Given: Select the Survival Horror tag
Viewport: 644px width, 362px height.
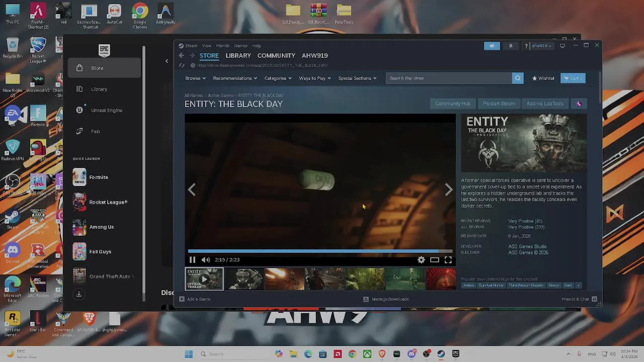Looking at the screenshot, I should (x=492, y=286).
